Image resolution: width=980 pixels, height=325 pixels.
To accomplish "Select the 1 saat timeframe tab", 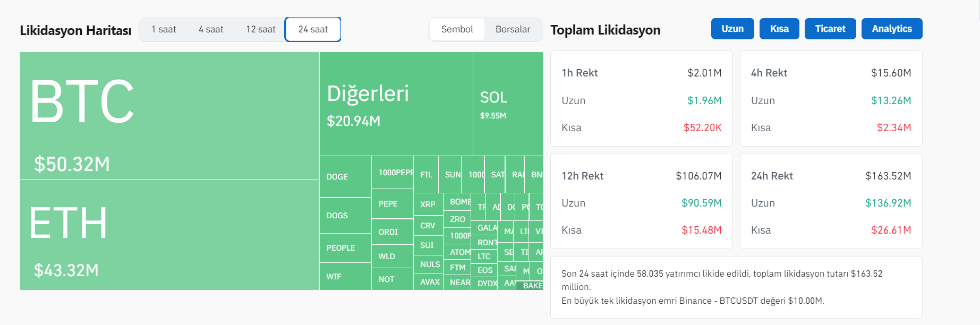I will click(x=164, y=29).
